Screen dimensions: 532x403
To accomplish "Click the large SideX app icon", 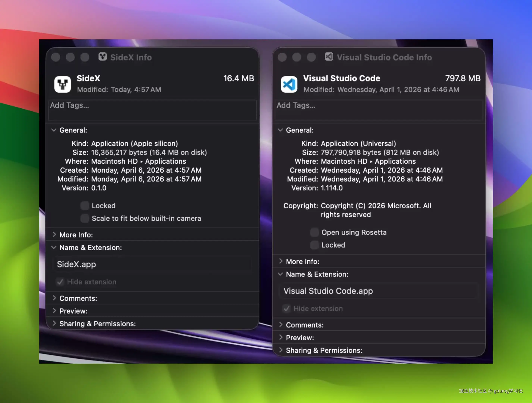I will (62, 84).
